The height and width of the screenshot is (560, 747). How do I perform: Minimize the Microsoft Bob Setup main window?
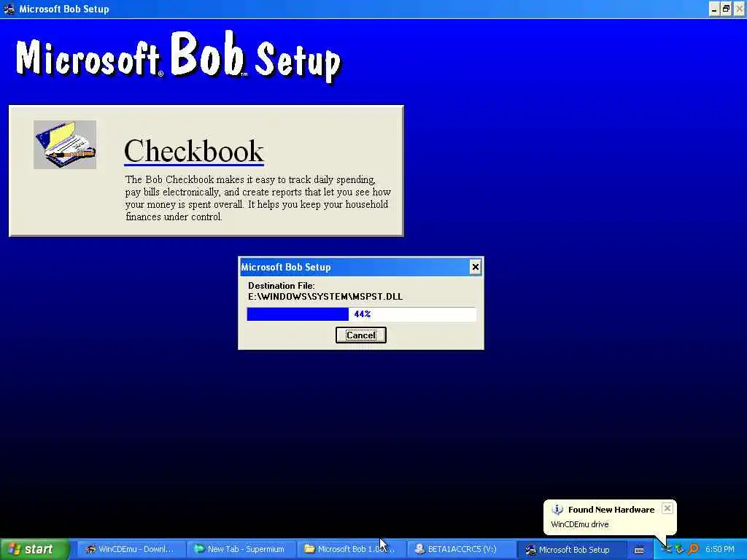coord(714,9)
